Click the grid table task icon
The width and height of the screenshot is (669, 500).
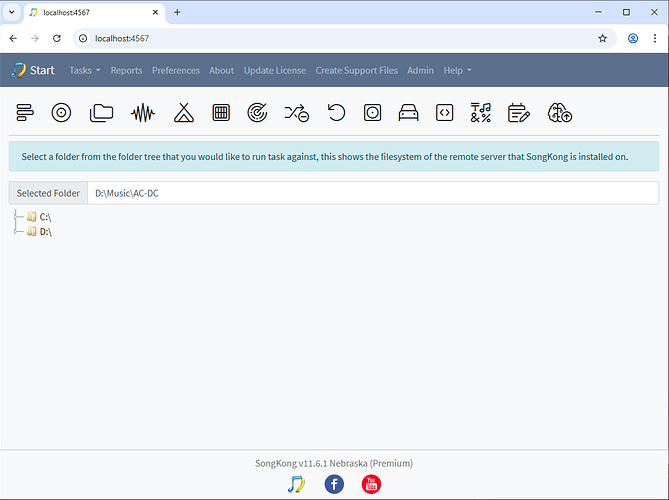point(221,113)
